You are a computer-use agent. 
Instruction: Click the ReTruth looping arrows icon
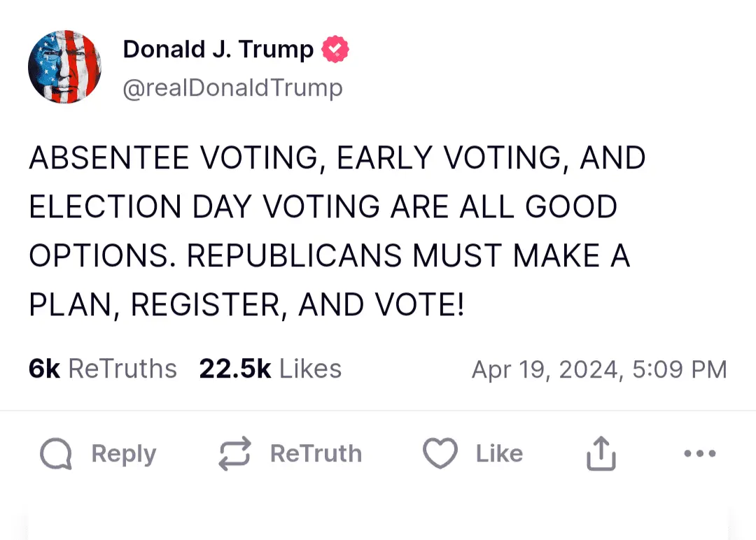coord(234,454)
